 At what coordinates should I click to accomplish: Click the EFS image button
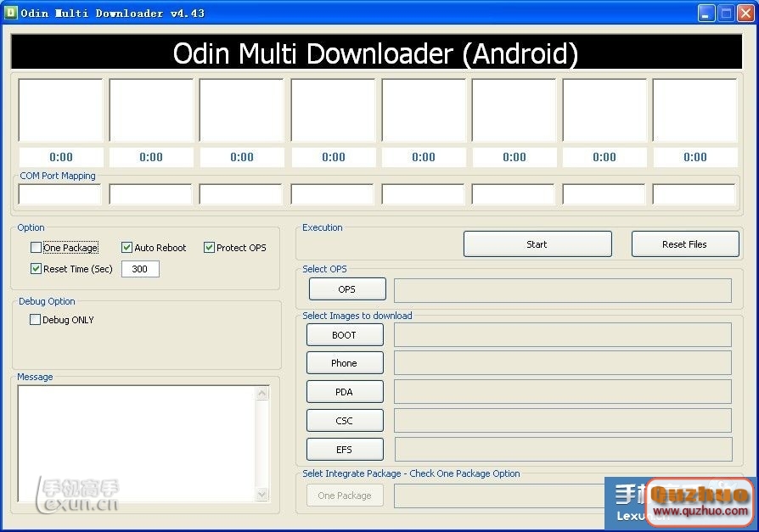pos(345,450)
